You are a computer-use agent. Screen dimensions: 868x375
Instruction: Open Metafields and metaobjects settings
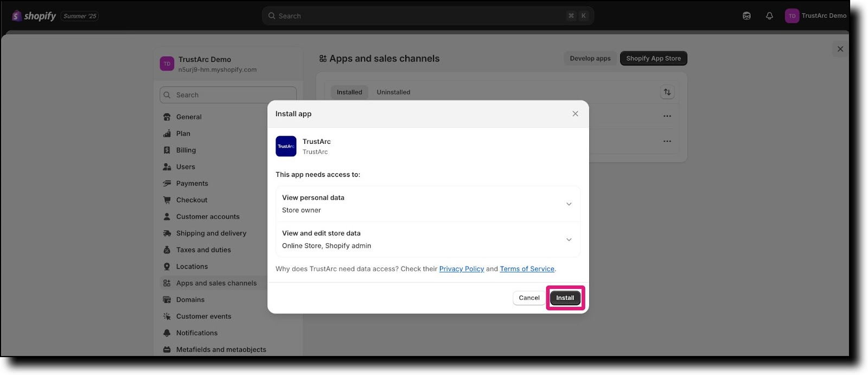[x=221, y=349]
